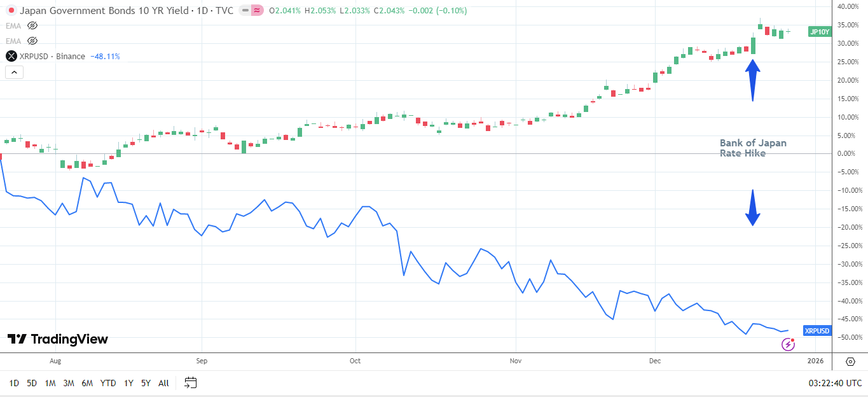Viewport: 868px width, 397px height.
Task: Select the 1M time range
Action: (50, 383)
